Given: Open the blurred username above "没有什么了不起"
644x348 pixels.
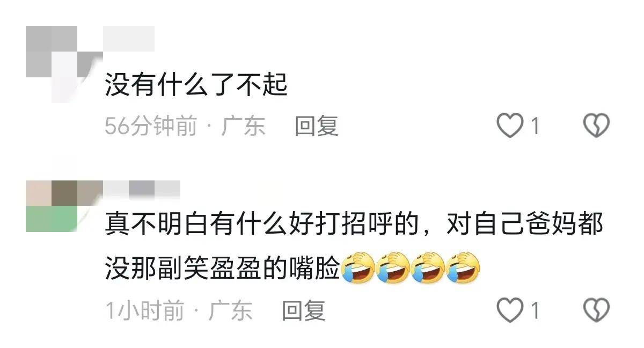Looking at the screenshot, I should tap(129, 39).
